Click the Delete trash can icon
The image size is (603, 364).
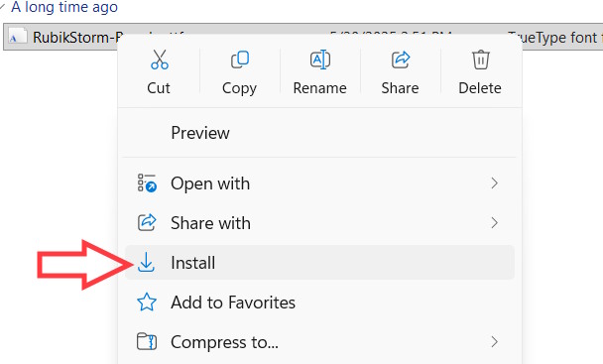coord(480,60)
